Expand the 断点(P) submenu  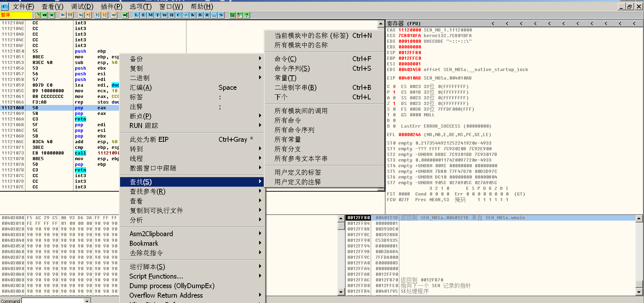click(192, 116)
